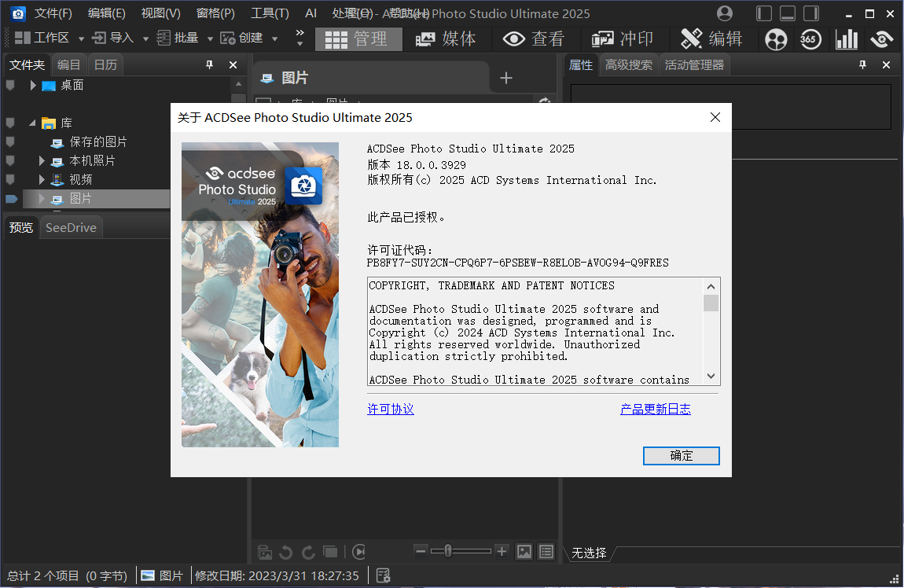Toggle the bottom panel layout icon
The height and width of the screenshot is (588, 904).
pos(788,13)
